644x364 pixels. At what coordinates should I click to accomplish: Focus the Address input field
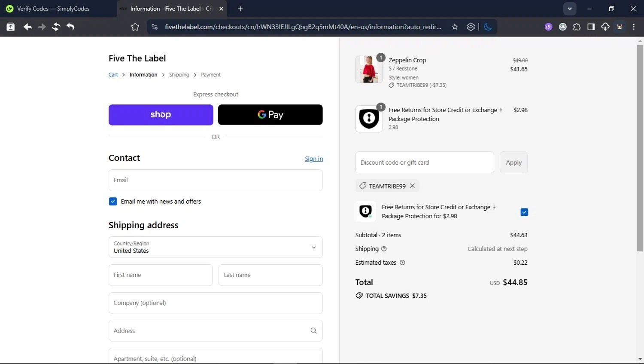(216, 330)
